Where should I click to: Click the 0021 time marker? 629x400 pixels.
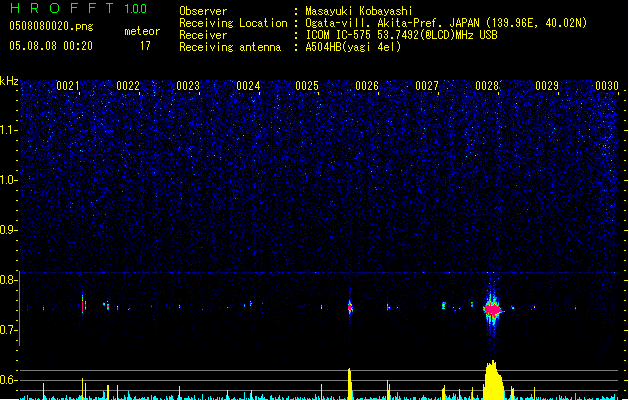click(x=68, y=87)
